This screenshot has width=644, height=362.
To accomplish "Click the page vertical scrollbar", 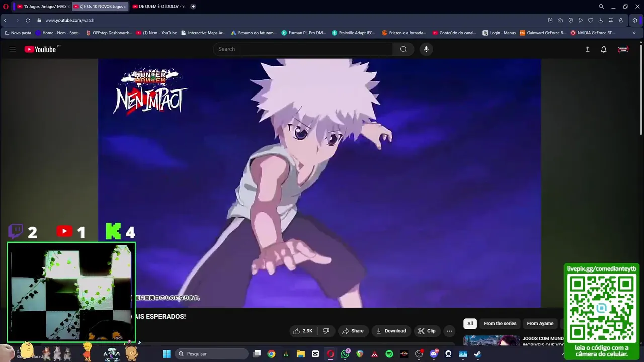I will coord(641,89).
